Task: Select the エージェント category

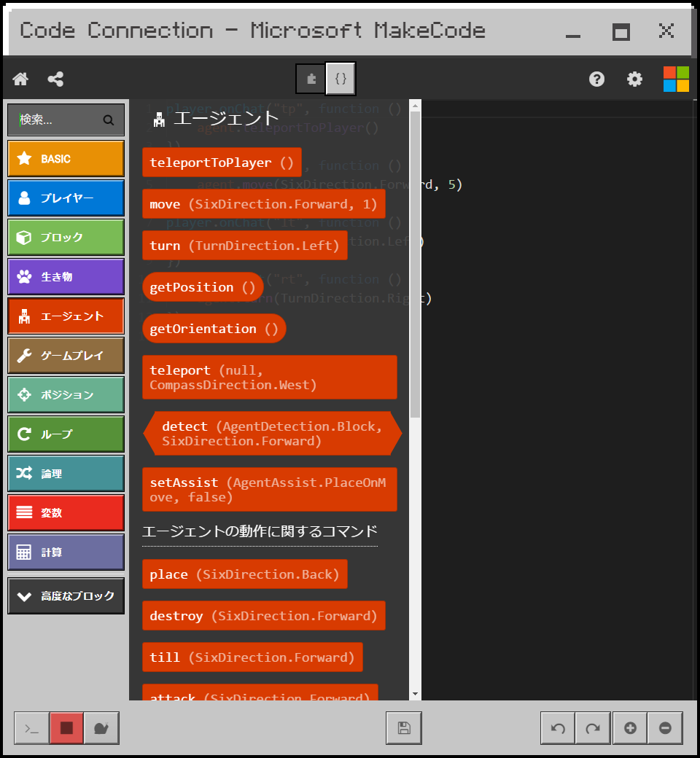Action: 66,316
